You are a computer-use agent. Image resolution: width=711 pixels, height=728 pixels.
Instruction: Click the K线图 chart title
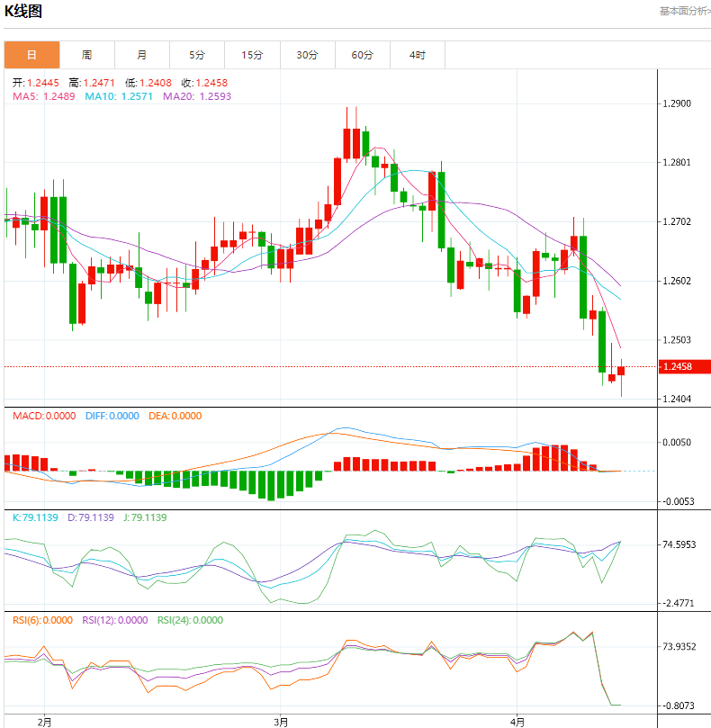[23, 12]
